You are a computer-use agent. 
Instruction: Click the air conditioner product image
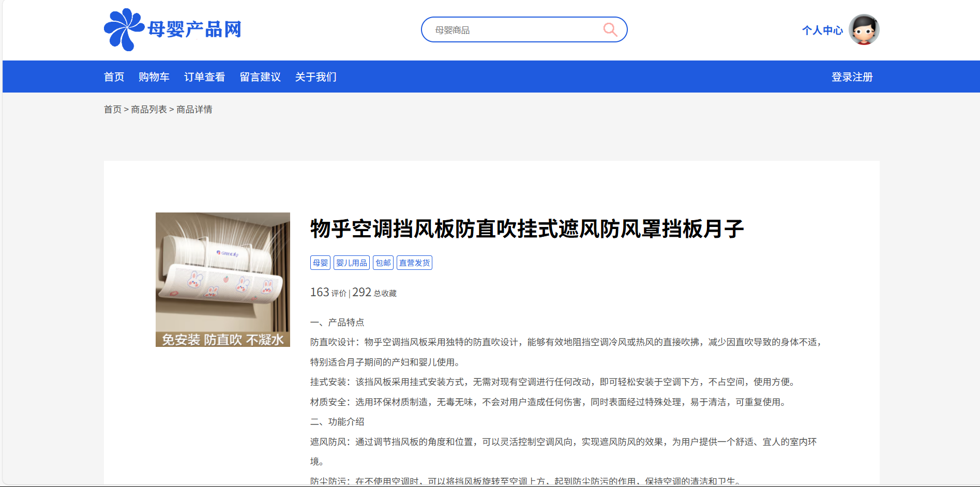tap(223, 280)
